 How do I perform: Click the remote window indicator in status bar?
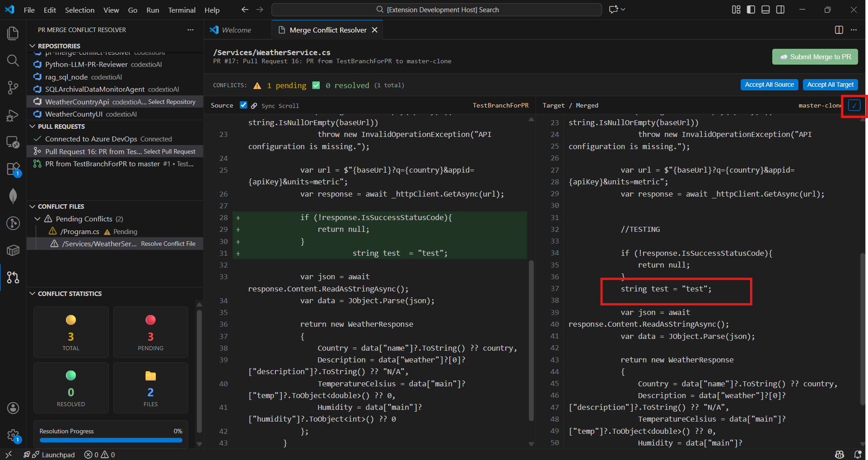8,455
